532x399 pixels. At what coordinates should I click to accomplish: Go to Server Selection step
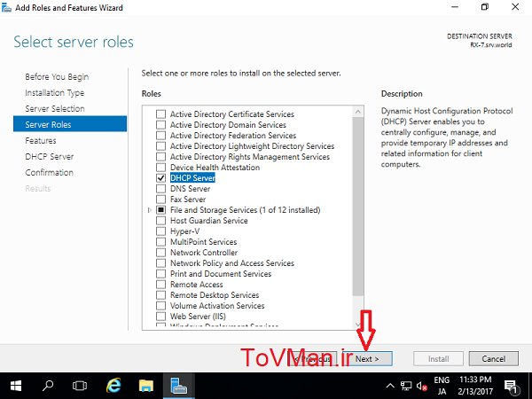click(55, 108)
